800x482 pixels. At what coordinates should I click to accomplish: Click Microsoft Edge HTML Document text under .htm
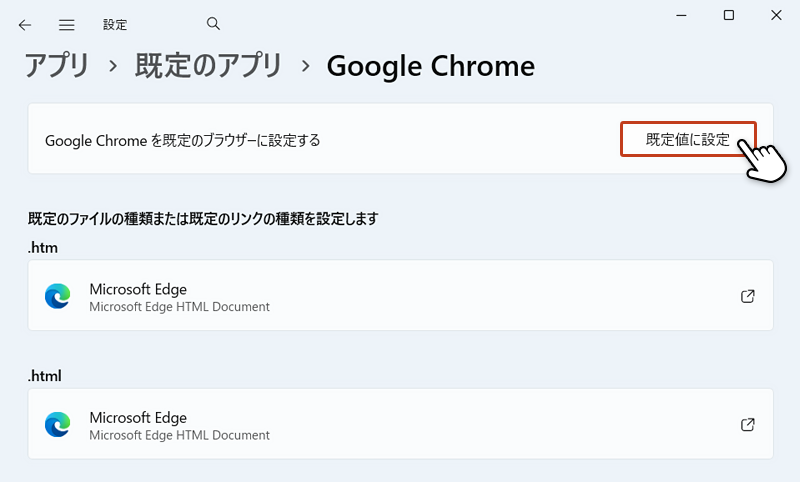pyautogui.click(x=180, y=307)
